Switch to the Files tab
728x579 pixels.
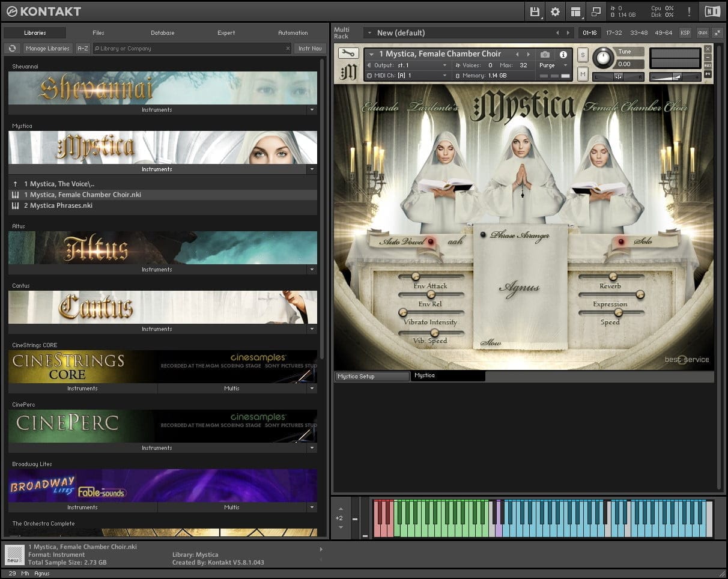99,33
